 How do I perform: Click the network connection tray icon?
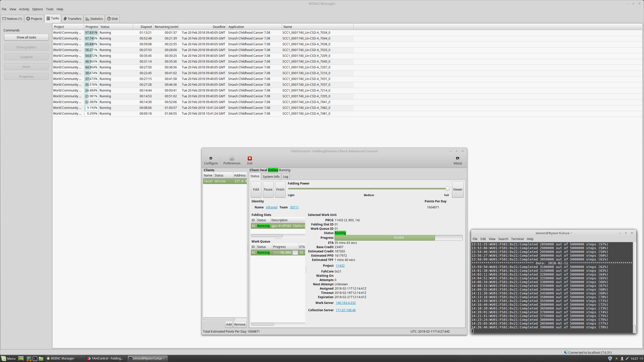[627, 358]
